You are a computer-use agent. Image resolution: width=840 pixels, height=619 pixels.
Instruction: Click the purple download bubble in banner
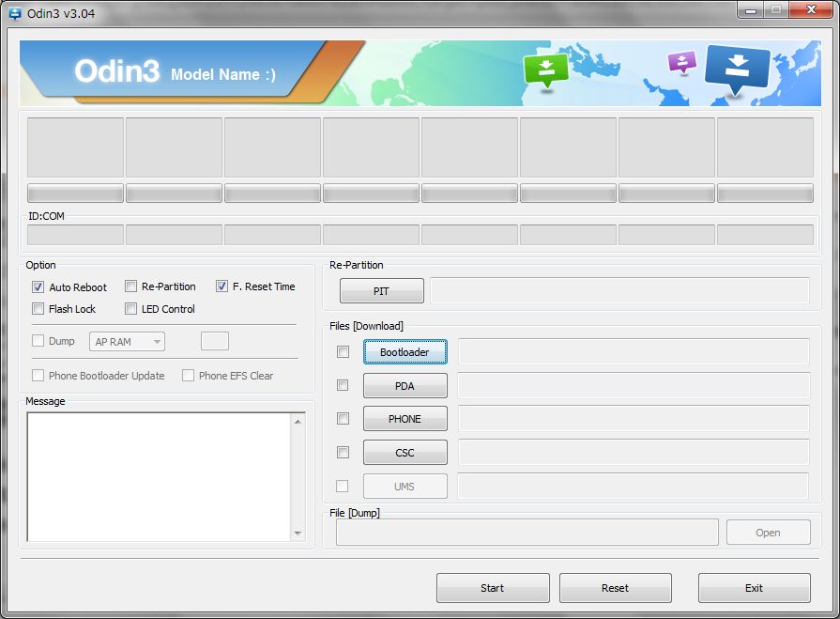click(x=682, y=62)
